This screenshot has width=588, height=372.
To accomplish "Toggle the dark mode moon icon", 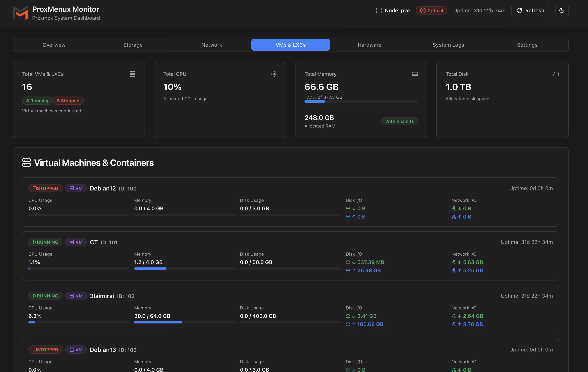I will 562,10.
